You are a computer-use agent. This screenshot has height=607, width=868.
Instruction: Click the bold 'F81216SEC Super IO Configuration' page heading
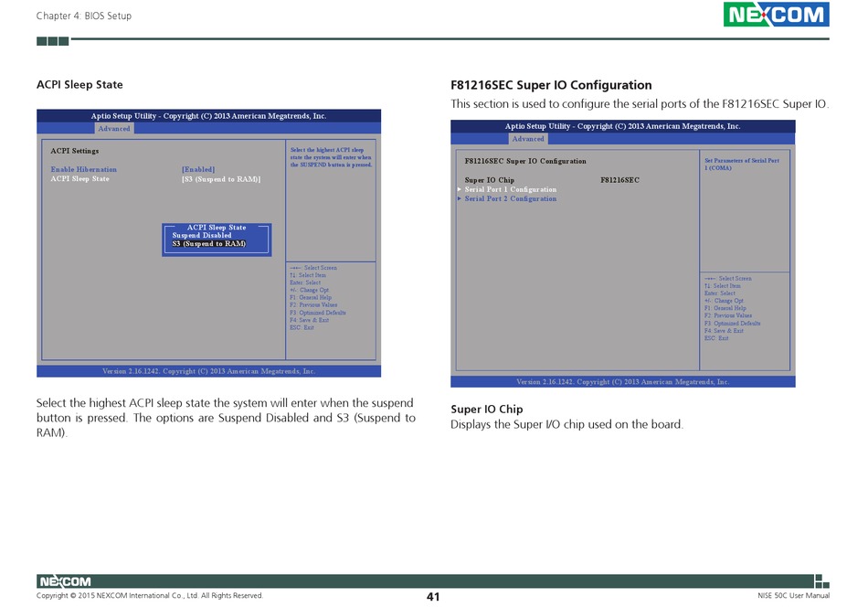[x=551, y=85]
